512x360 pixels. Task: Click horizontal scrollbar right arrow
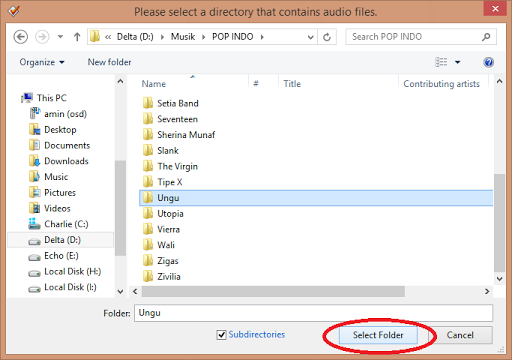[487, 292]
